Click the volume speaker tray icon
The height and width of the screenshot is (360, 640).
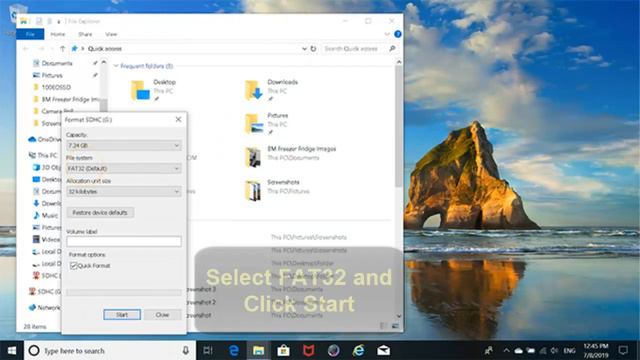554,351
